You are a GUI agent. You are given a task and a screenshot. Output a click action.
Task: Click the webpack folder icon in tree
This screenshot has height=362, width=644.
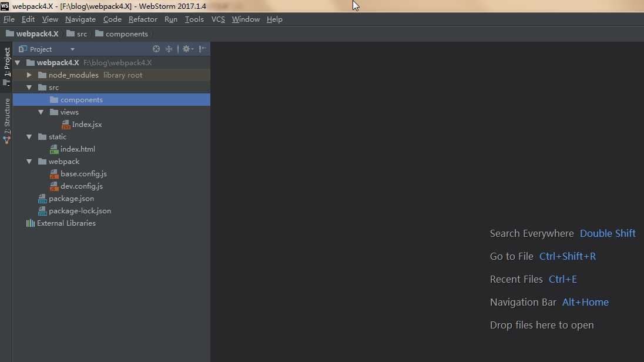pos(42,162)
